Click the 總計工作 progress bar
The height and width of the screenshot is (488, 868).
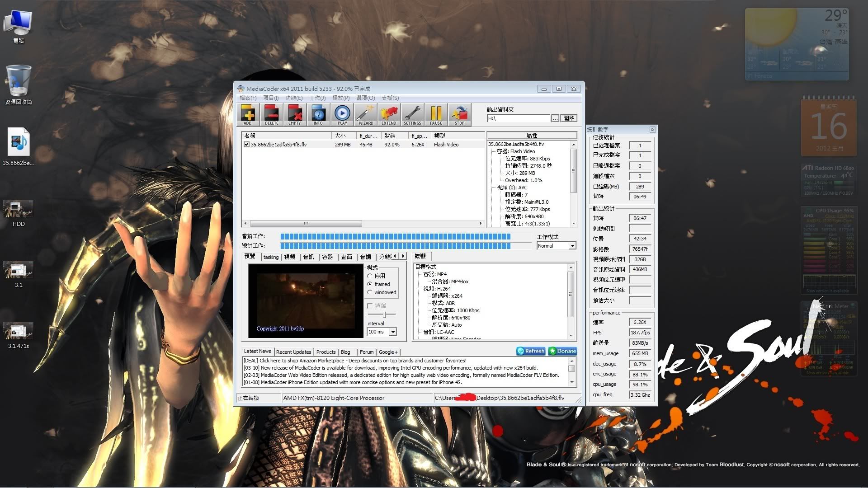pyautogui.click(x=406, y=246)
